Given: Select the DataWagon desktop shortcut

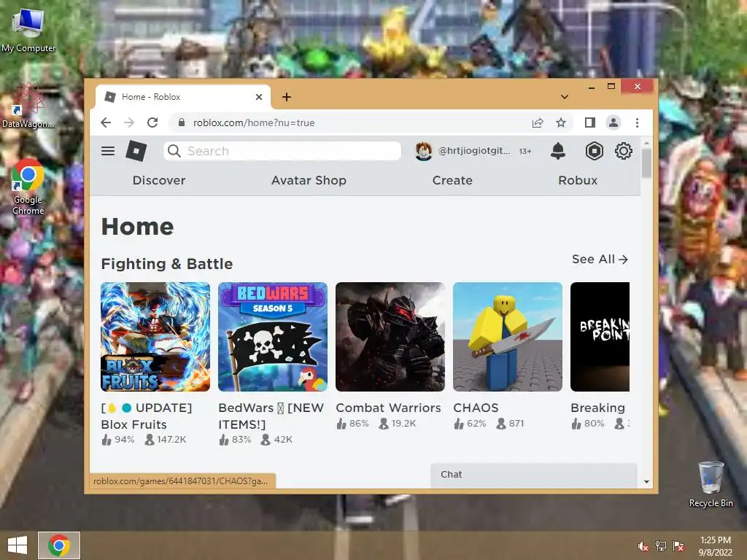Looking at the screenshot, I should [28, 106].
